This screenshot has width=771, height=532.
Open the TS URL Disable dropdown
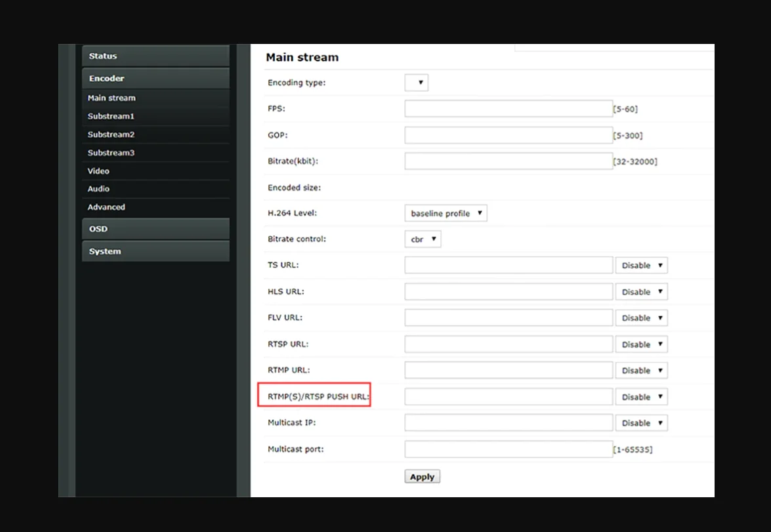(641, 266)
